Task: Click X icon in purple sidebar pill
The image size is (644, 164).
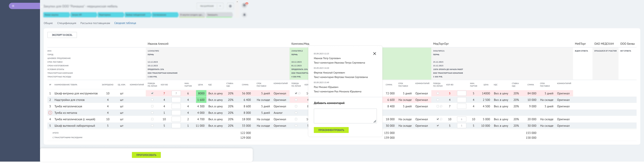Action: pyautogui.click(x=13, y=6)
